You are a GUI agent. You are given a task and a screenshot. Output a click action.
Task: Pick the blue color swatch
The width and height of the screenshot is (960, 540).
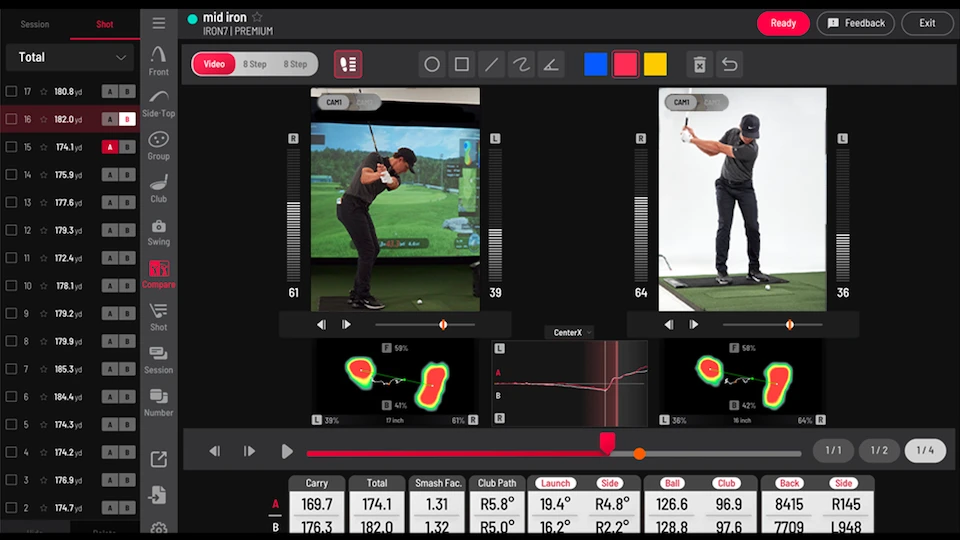(596, 65)
